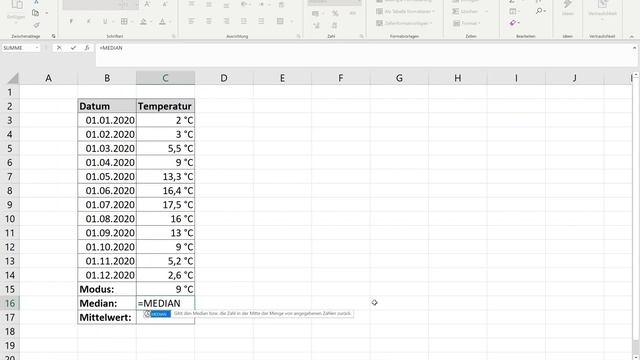
Task: Increase font size with large A icon
Action: (147, 4)
